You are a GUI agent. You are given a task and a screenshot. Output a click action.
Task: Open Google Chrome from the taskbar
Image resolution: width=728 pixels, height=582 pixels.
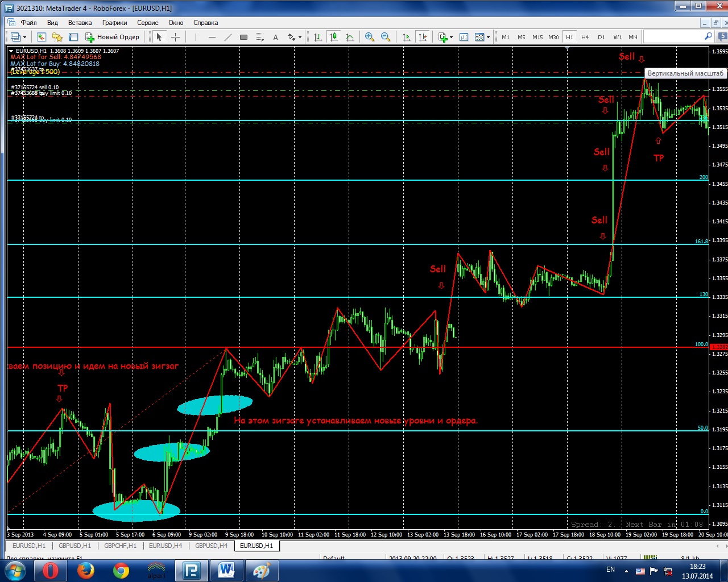point(121,571)
